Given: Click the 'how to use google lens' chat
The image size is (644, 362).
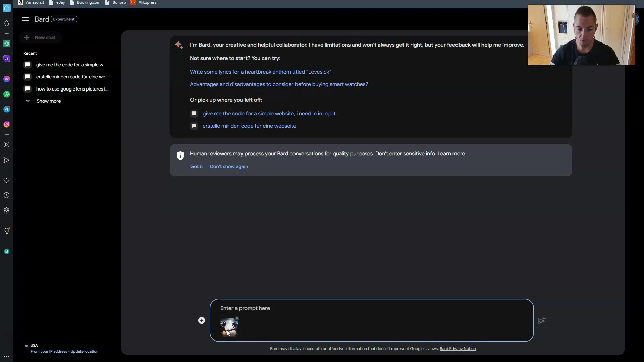Looking at the screenshot, I should (x=72, y=88).
